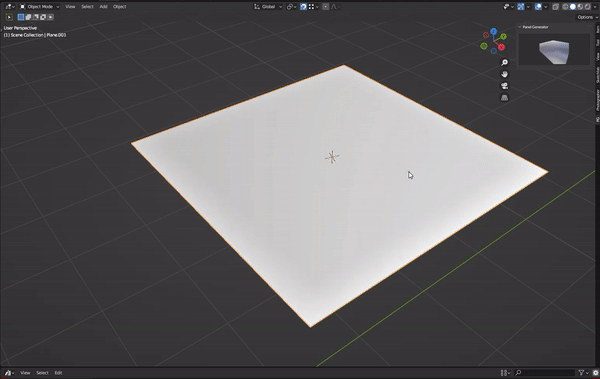The height and width of the screenshot is (379, 600).
Task: Click the object origin point on the plane
Action: [332, 157]
